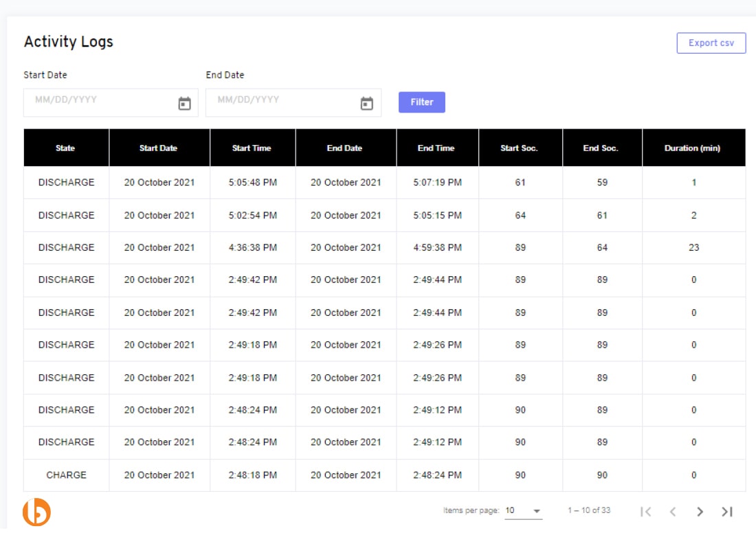This screenshot has width=756, height=533.
Task: Select the CHARGE state cell
Action: [66, 475]
